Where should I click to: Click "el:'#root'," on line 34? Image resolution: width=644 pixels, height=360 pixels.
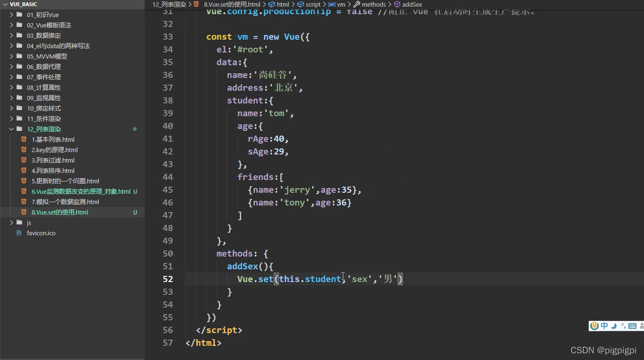(245, 49)
